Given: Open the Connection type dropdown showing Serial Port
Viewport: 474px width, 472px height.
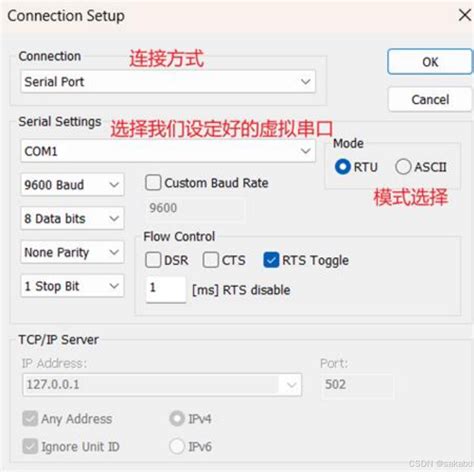Looking at the screenshot, I should (x=168, y=82).
